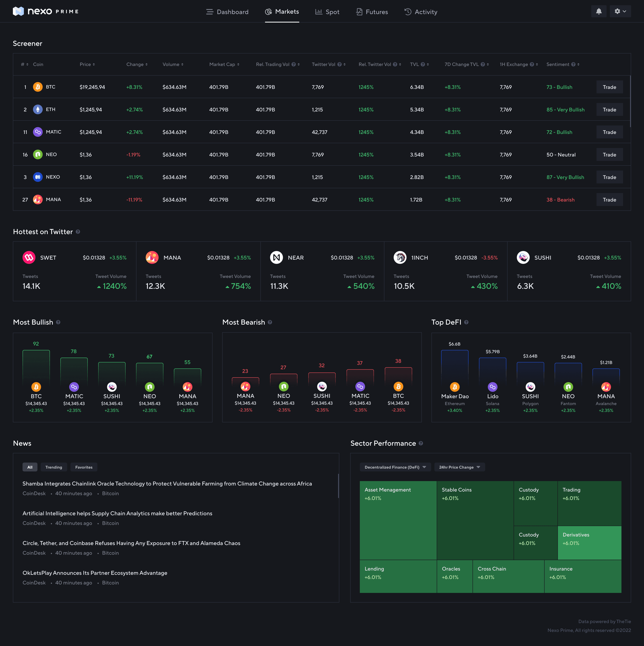Switch to the Futures tab
The width and height of the screenshot is (644, 646).
[x=372, y=12]
